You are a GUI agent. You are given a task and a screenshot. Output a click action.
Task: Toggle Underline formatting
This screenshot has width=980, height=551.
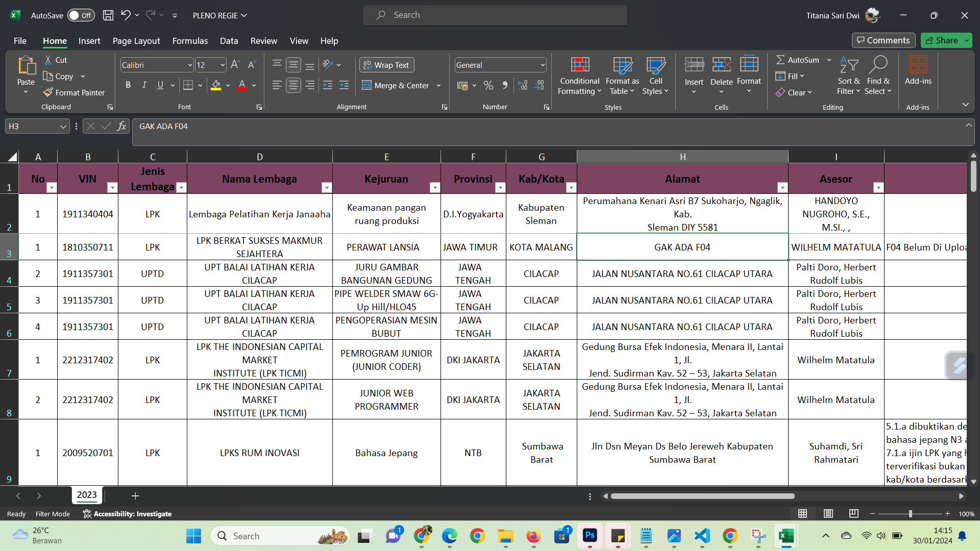tap(160, 85)
